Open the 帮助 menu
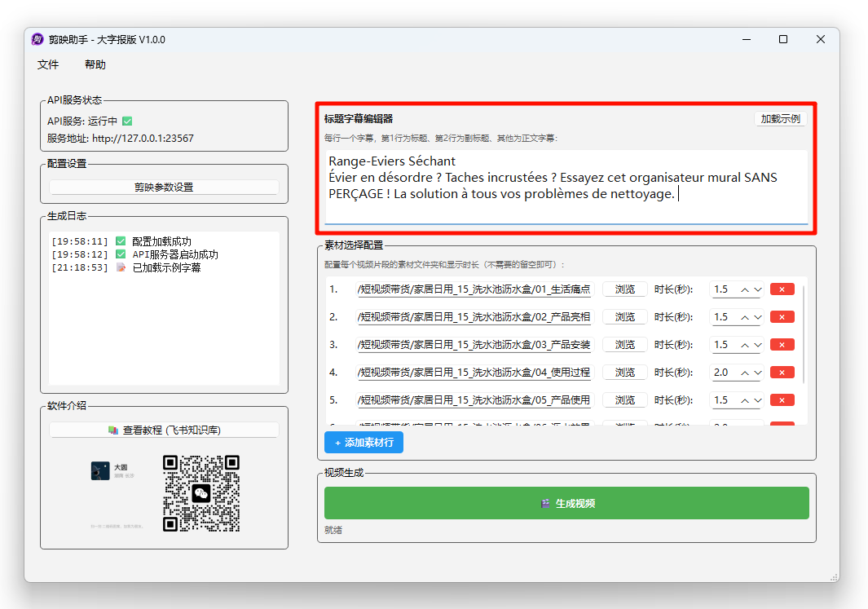The height and width of the screenshot is (609, 868). click(x=95, y=64)
